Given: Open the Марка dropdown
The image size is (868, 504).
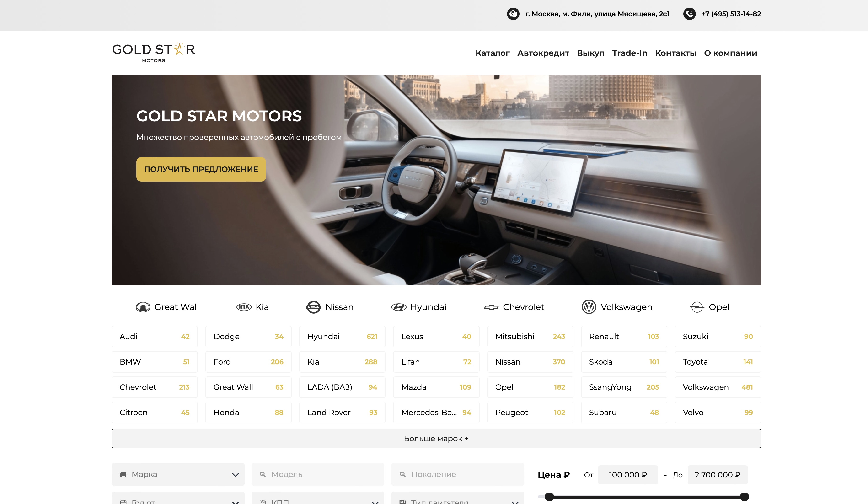Looking at the screenshot, I should point(178,474).
